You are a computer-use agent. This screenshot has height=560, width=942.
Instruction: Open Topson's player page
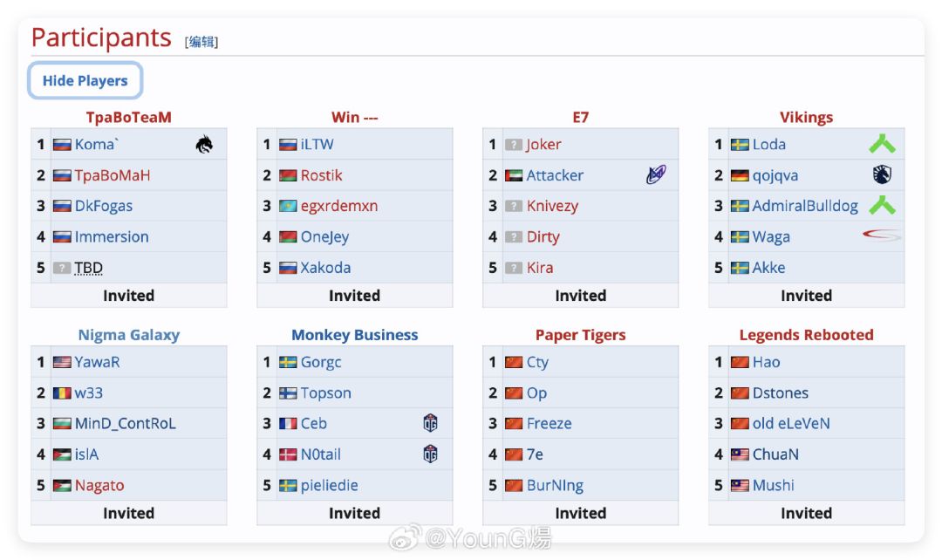point(326,393)
